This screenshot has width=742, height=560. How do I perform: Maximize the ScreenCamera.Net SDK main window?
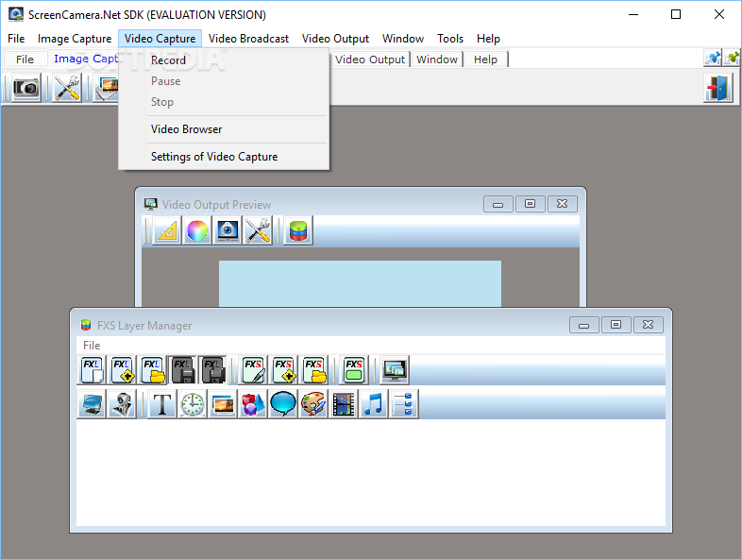pos(676,15)
